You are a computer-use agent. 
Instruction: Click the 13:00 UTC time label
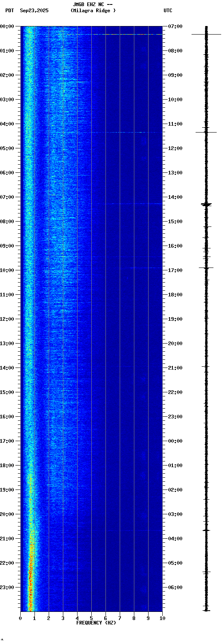[175, 173]
